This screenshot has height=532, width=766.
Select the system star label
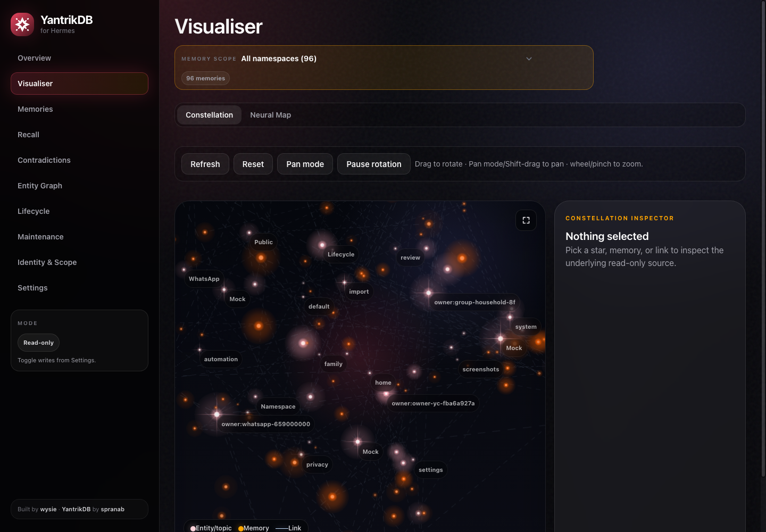coord(526,327)
